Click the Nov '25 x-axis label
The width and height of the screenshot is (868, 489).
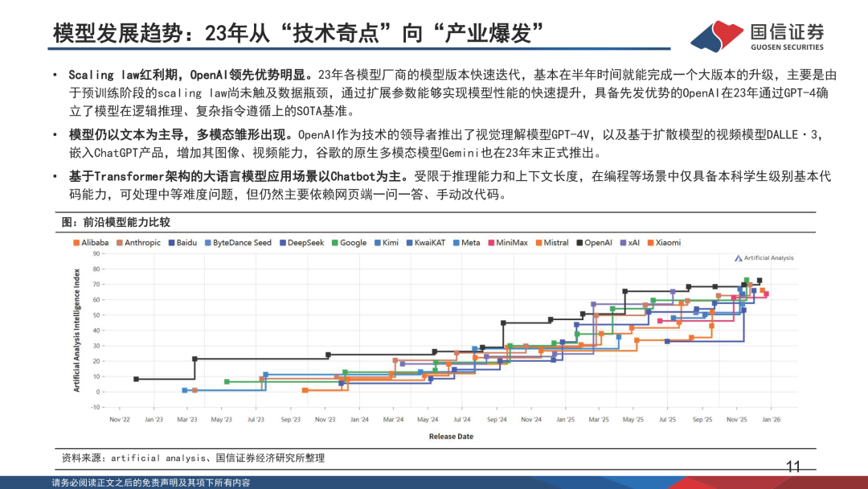(736, 419)
